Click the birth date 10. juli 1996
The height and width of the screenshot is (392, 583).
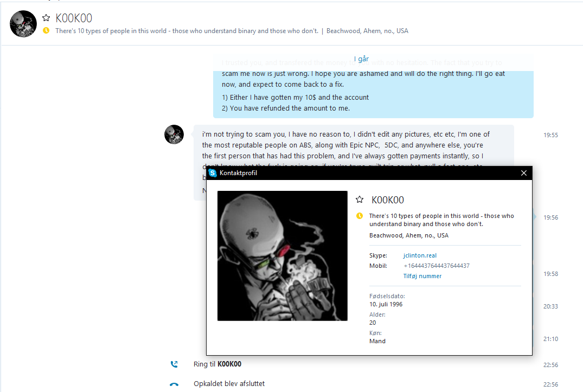point(386,304)
